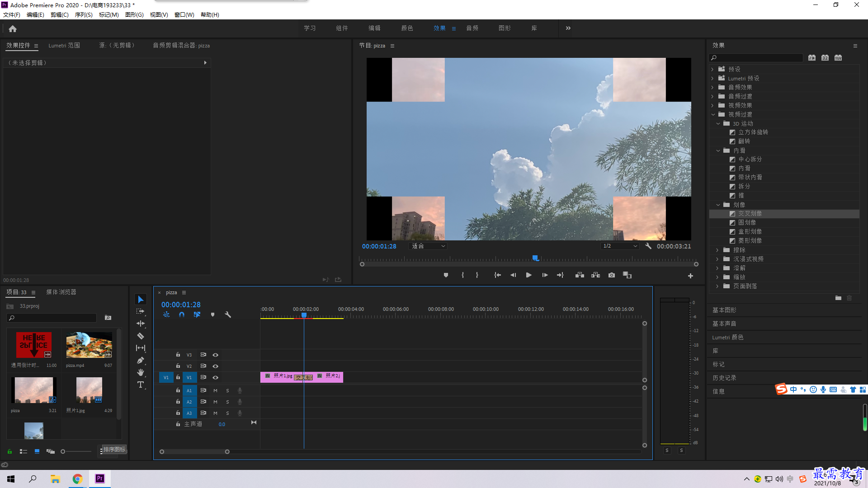Collapse the 划像 folder
This screenshot has height=488, width=868.
coord(718,205)
